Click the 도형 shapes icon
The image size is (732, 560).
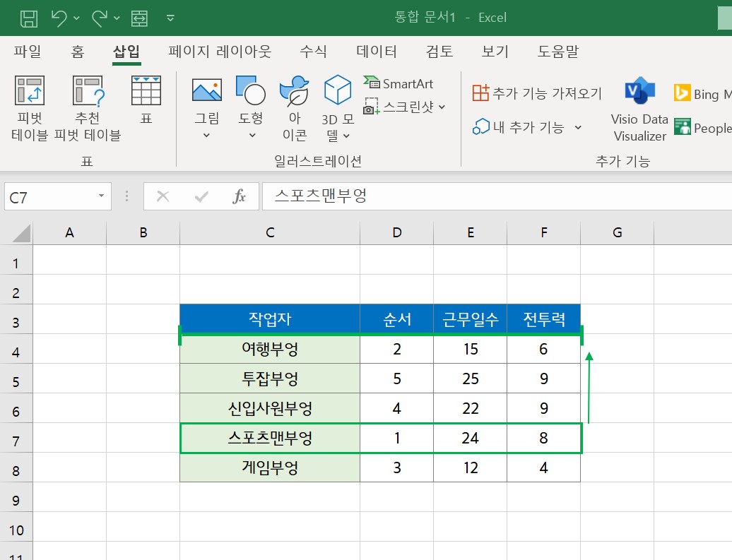tap(251, 90)
